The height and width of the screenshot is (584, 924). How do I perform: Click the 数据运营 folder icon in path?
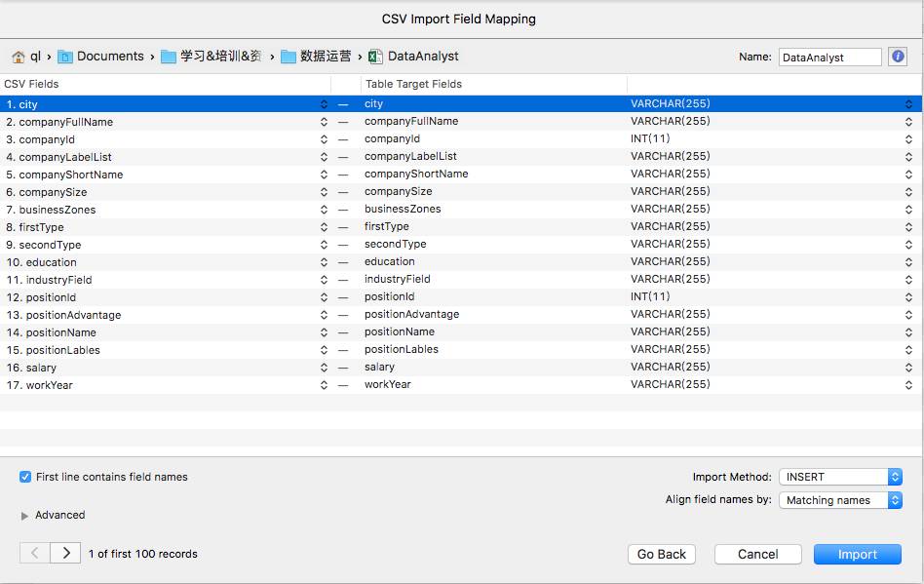coord(289,57)
